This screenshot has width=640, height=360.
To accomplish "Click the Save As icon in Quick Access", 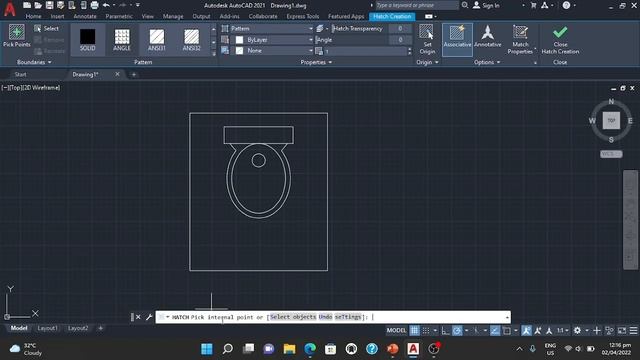I will click(60, 5).
